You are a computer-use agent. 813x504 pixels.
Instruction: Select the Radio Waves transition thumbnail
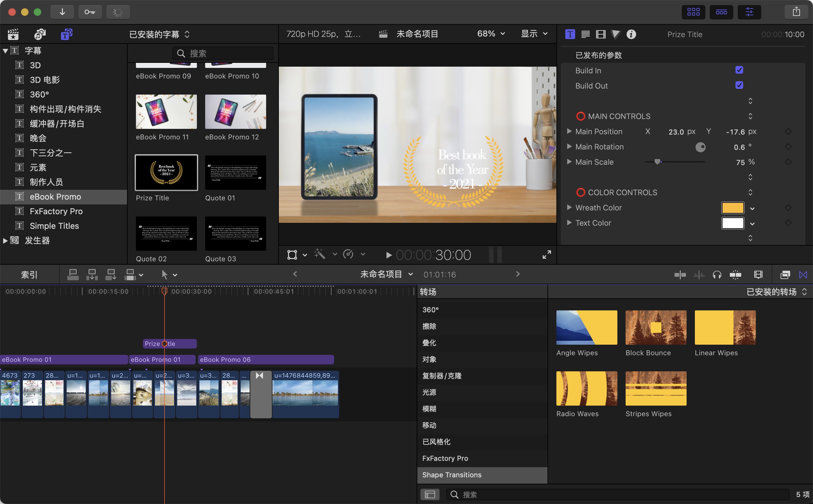[x=586, y=388]
